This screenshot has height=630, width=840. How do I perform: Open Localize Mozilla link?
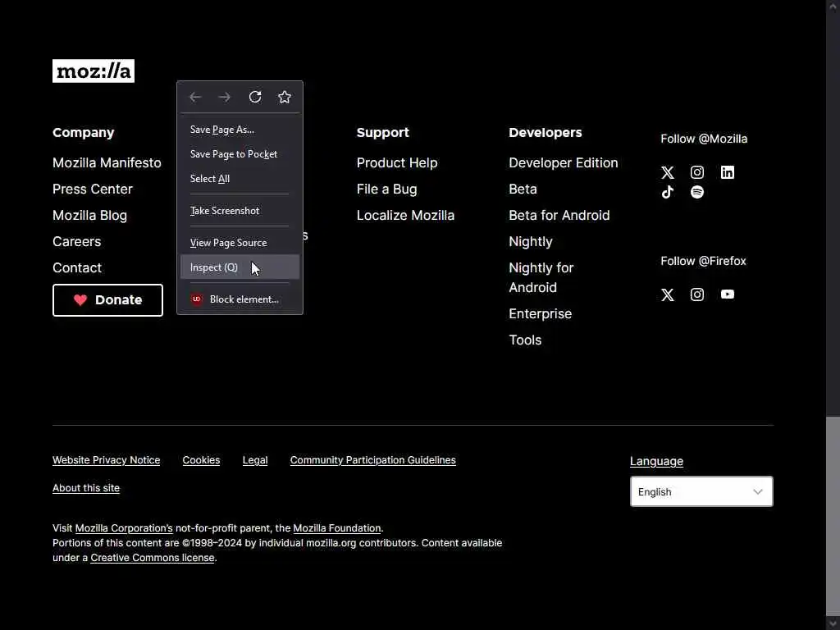click(x=405, y=216)
